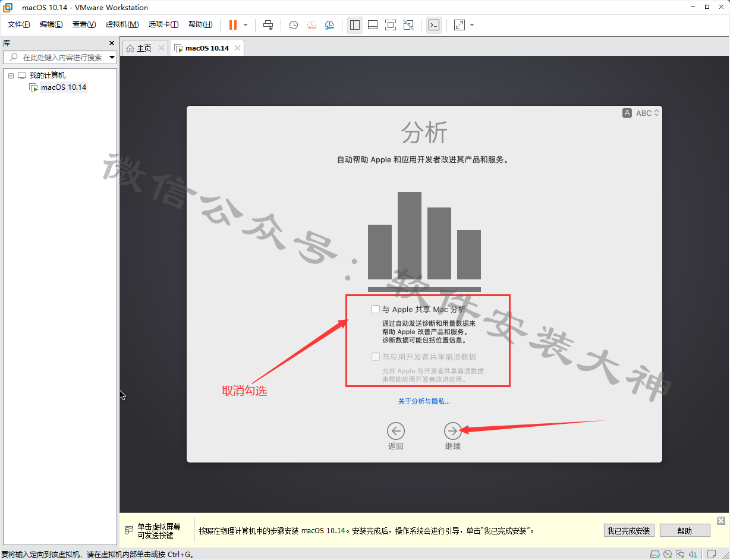
Task: Pause the virtual machine with the orange pause icon
Action: coord(233,25)
